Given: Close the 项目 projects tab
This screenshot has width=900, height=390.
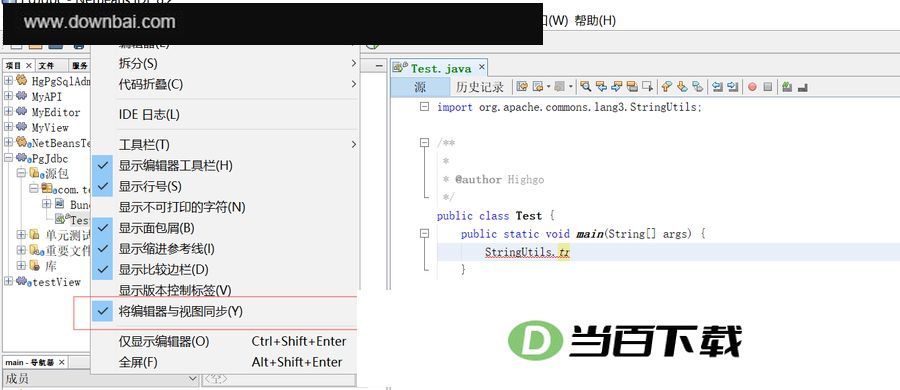Looking at the screenshot, I should tap(29, 66).
